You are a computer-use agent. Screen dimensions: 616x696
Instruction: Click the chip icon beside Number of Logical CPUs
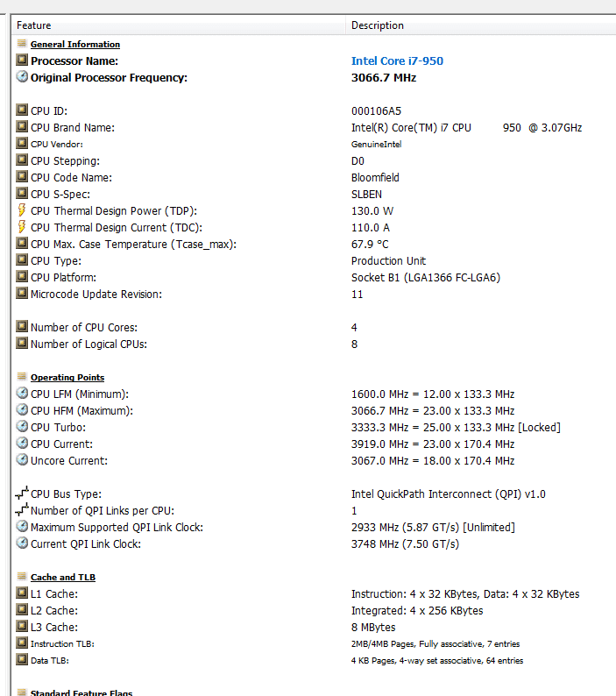pos(22,343)
